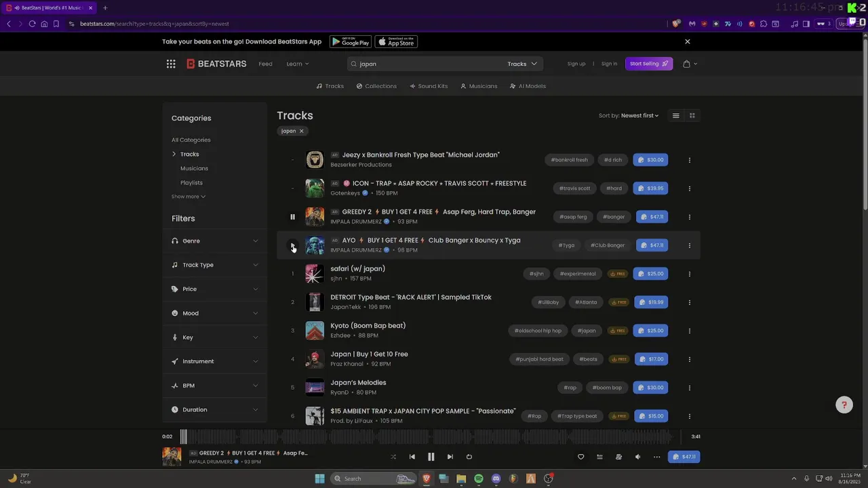Click the Sign in link
The width and height of the screenshot is (868, 488).
click(x=609, y=64)
